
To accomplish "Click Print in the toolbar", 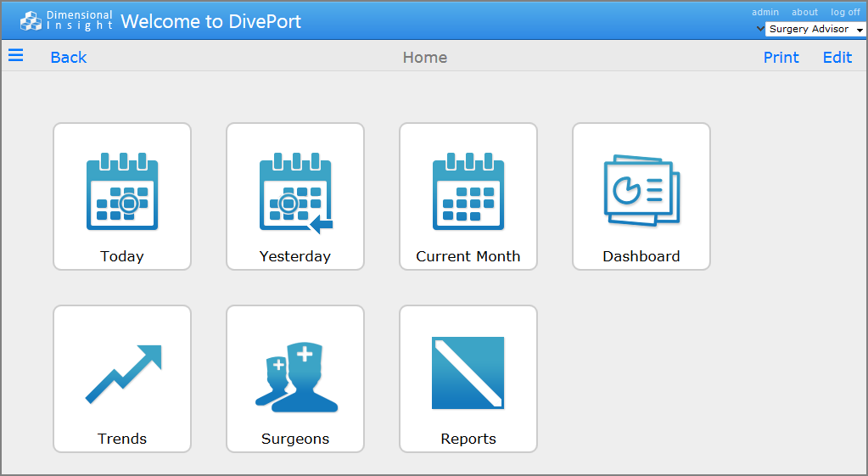I will tap(781, 58).
